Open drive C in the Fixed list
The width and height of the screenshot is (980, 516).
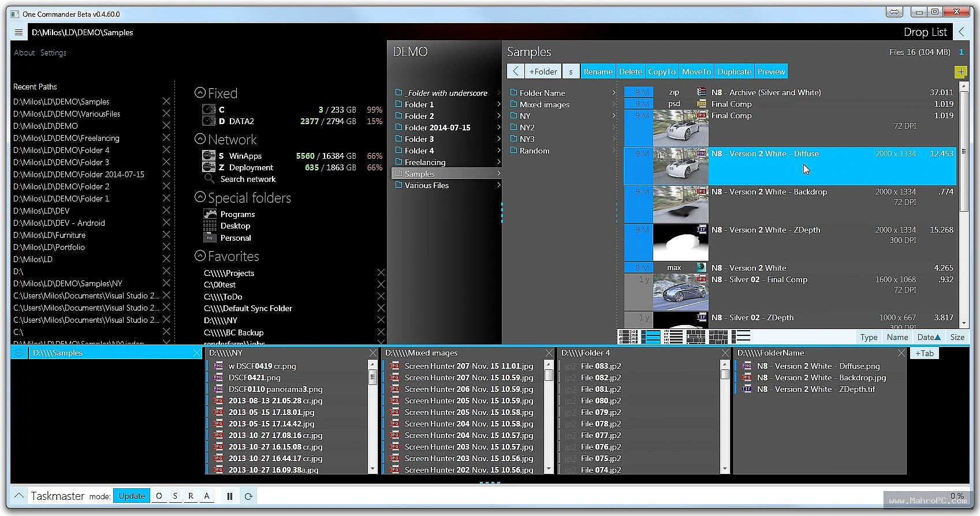292,110
